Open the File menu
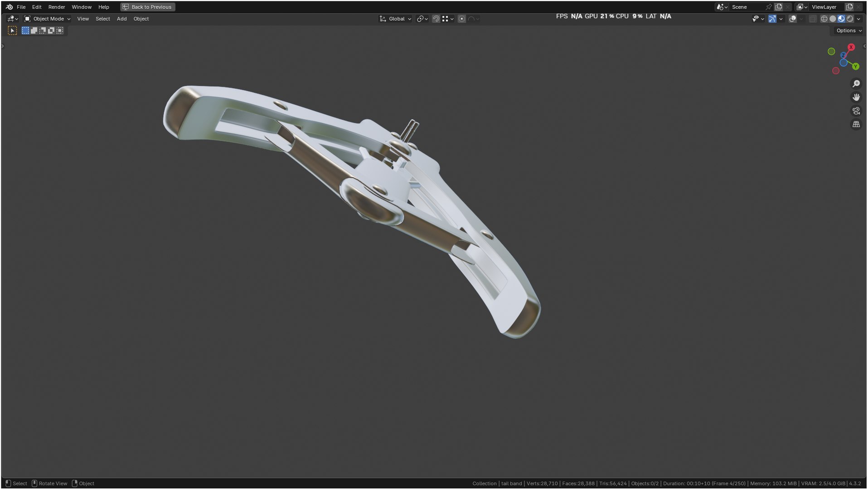The height and width of the screenshot is (490, 868). pos(21,7)
